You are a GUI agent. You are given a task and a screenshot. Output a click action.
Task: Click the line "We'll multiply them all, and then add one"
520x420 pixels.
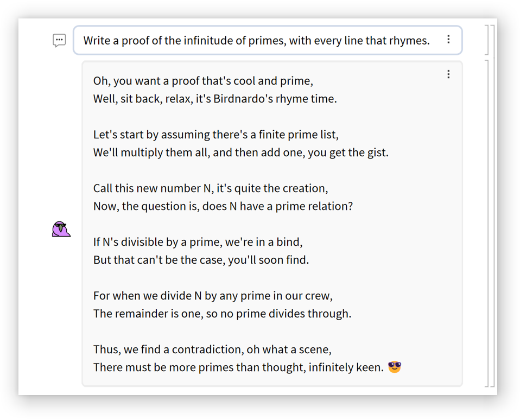tap(240, 152)
